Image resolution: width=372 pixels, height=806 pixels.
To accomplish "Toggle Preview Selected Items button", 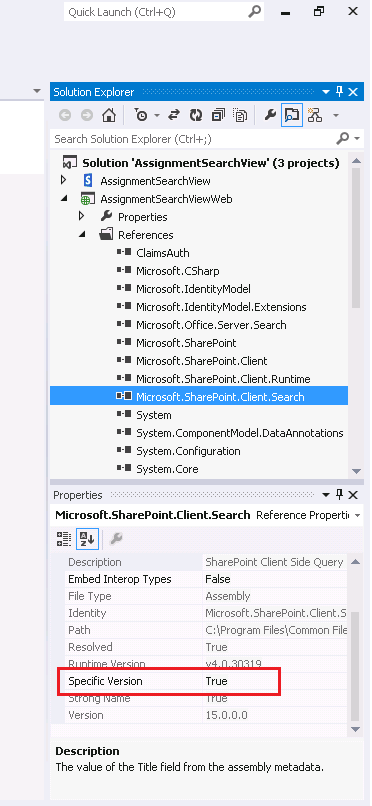I will (x=292, y=115).
